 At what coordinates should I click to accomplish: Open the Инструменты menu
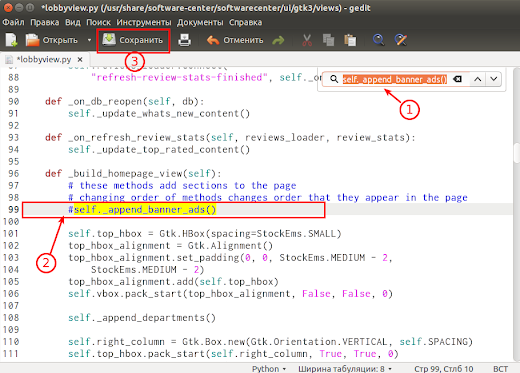click(x=144, y=22)
